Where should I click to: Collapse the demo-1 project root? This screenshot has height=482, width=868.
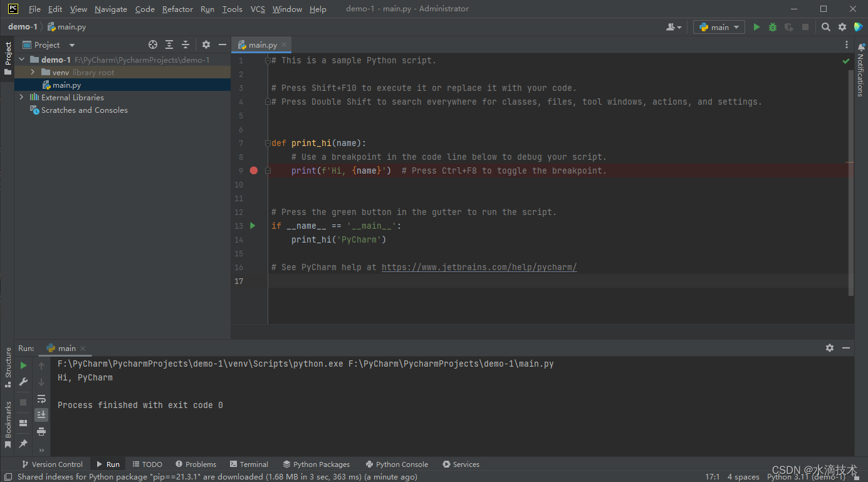[x=22, y=60]
